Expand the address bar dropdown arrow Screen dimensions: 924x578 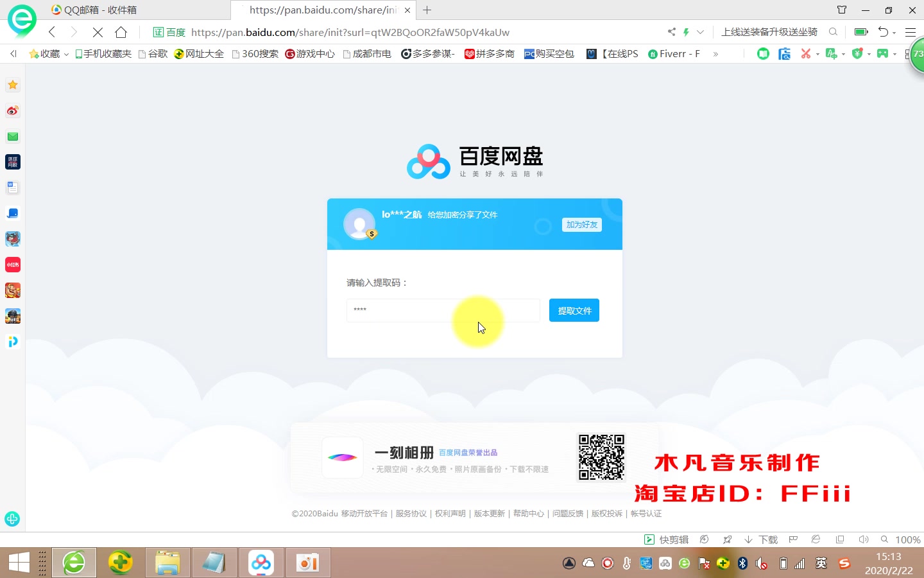(700, 32)
